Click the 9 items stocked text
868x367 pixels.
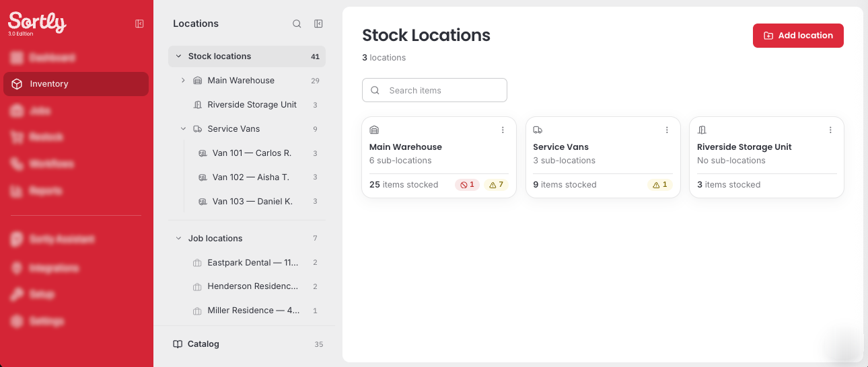pos(565,185)
